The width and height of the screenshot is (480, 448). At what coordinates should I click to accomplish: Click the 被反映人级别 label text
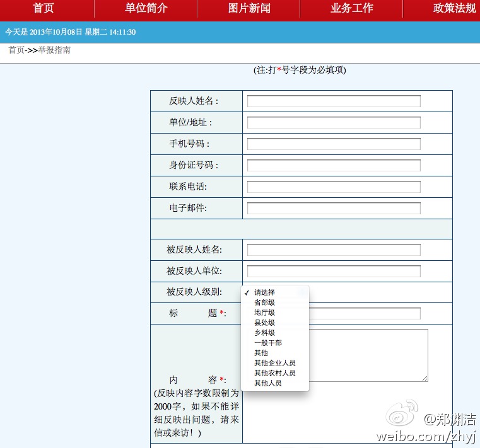click(194, 292)
